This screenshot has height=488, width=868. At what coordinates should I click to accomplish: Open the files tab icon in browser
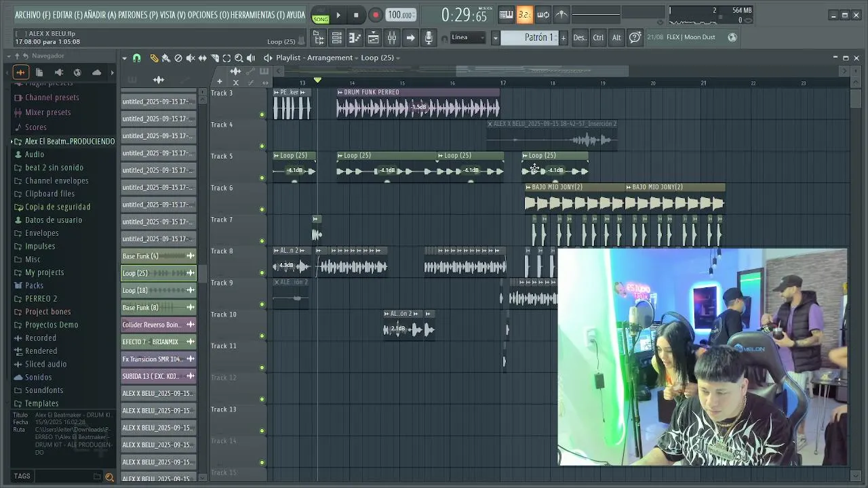39,73
